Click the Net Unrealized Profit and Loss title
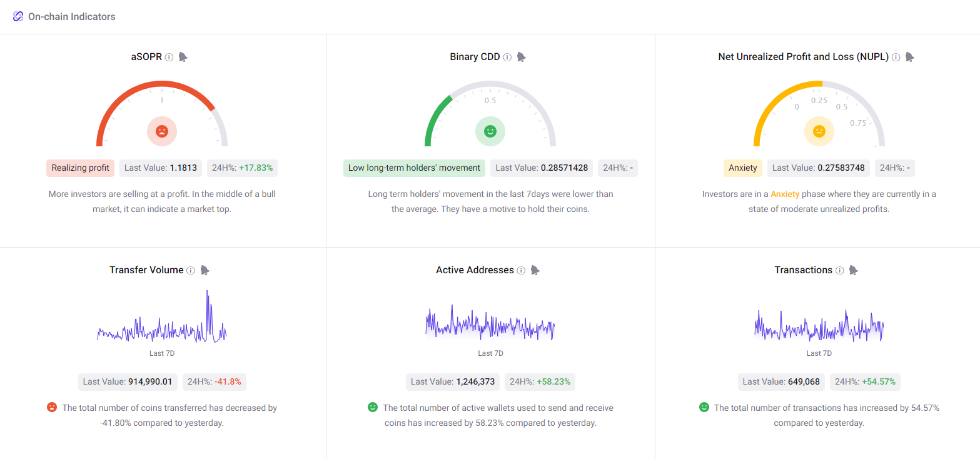 coord(804,57)
